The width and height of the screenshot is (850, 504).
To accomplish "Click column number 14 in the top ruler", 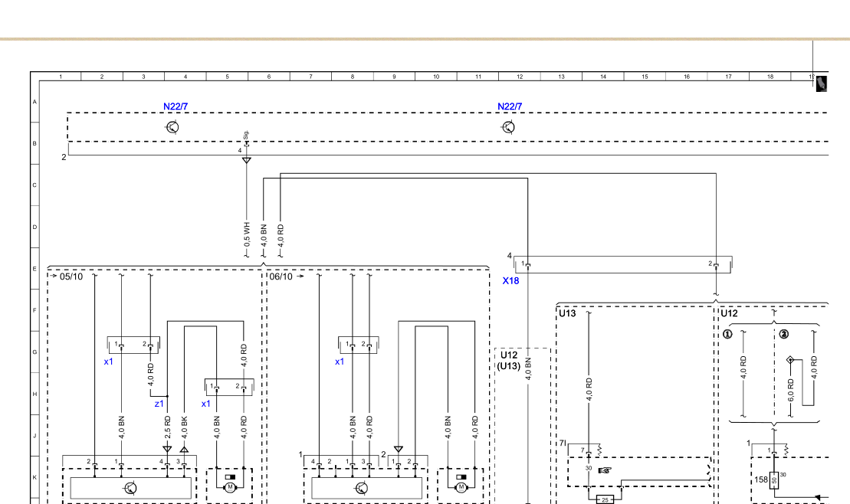I will [x=602, y=77].
